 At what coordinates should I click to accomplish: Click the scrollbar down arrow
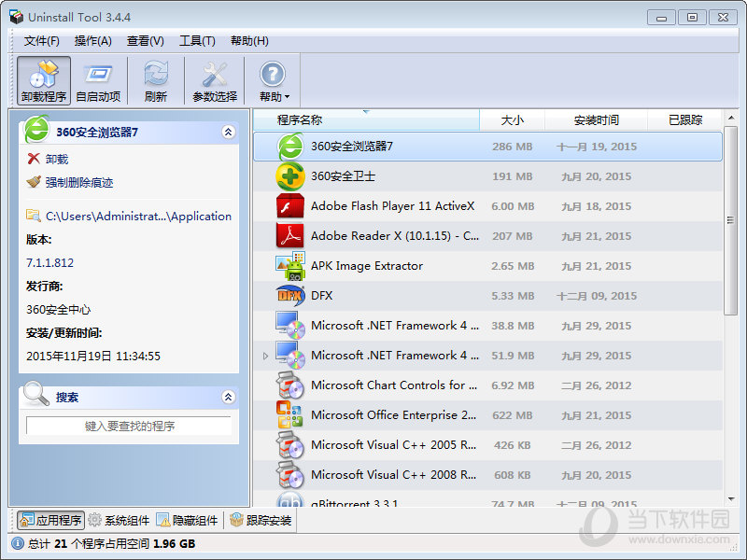point(731,499)
